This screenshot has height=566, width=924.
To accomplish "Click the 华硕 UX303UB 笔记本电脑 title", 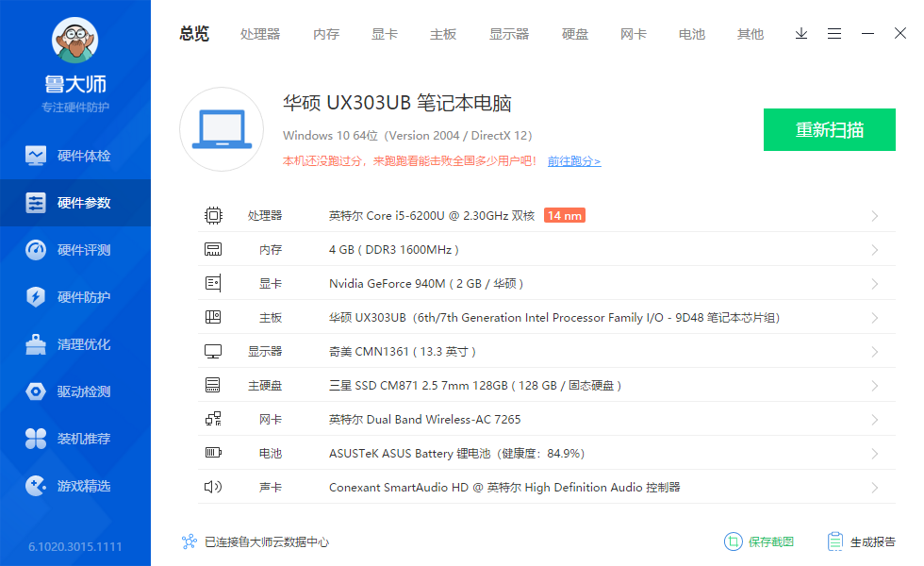I will coord(397,103).
